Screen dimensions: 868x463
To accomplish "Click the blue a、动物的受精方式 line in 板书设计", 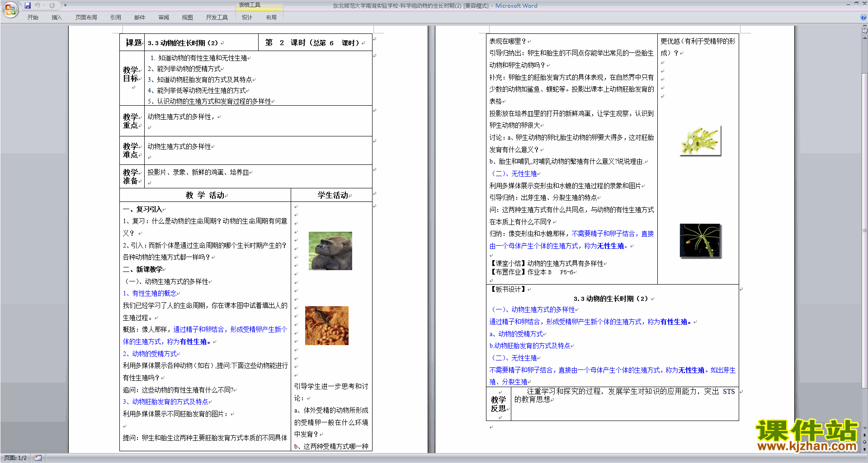I will (516, 334).
